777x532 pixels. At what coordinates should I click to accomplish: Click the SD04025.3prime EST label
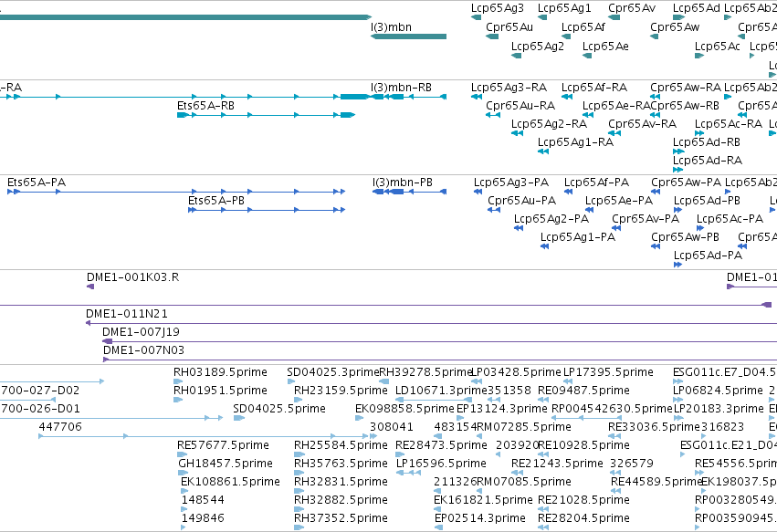[x=332, y=372]
